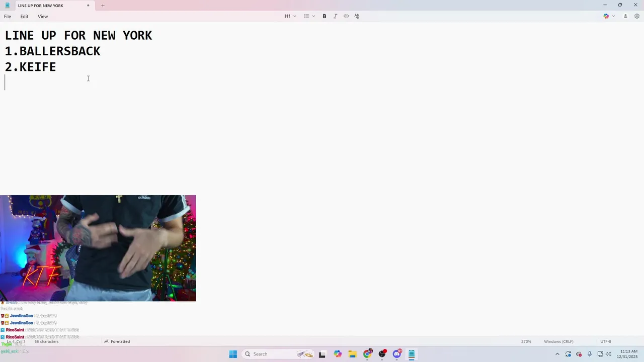This screenshot has width=644, height=362.
Task: Open the View menu
Action: click(x=43, y=17)
